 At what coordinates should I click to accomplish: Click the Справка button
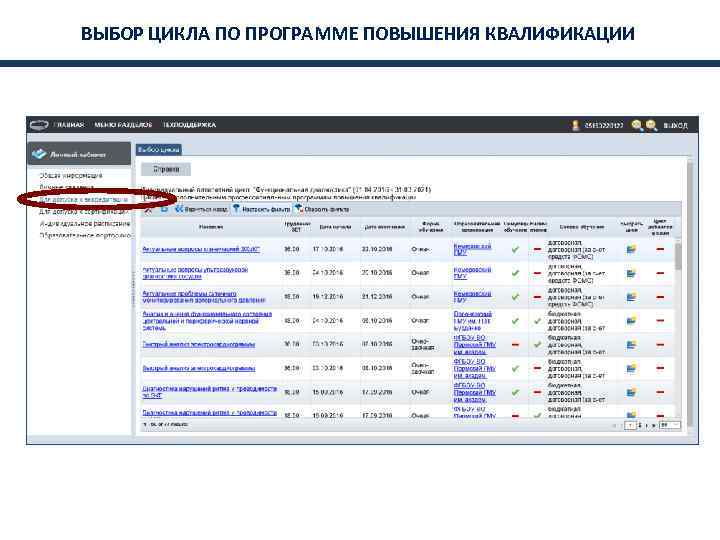[x=166, y=169]
